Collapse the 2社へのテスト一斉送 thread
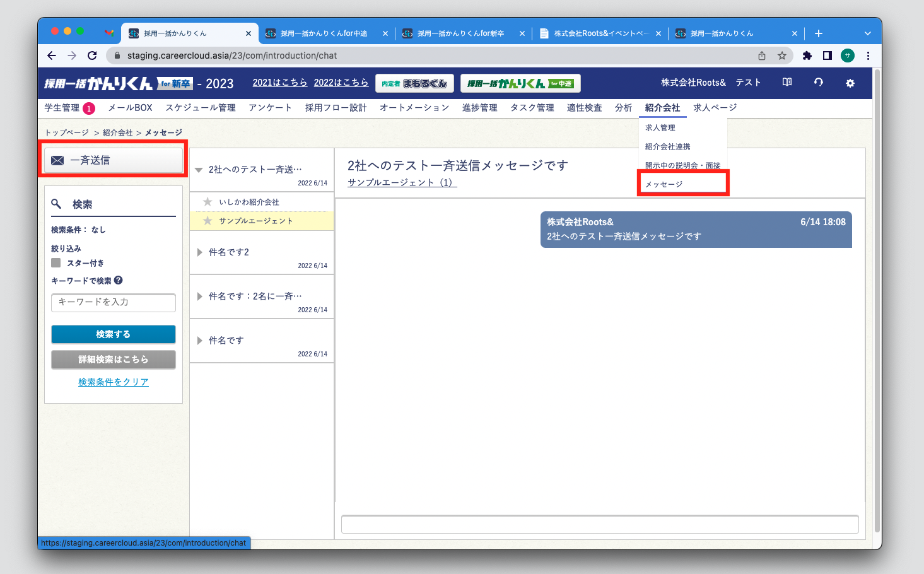This screenshot has height=574, width=924. point(199,170)
